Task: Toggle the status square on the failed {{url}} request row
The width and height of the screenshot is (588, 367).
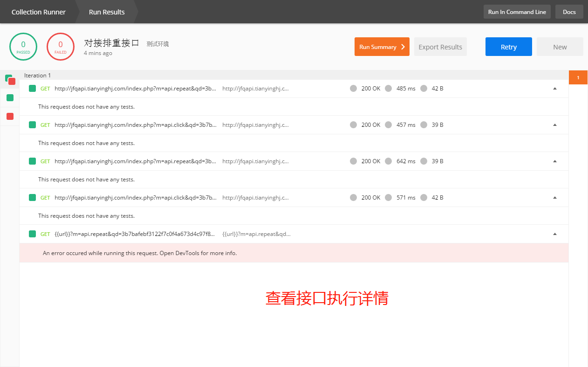Action: click(32, 234)
